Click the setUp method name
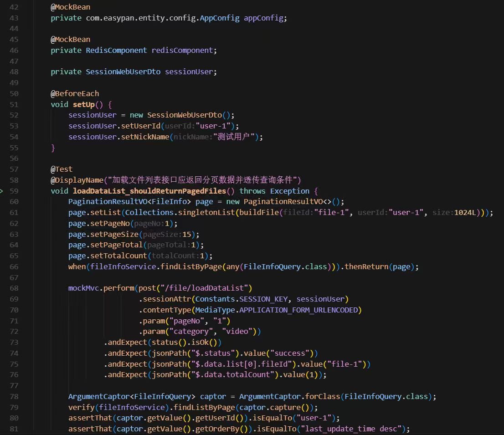Screen dimensions: 504x435 [x=83, y=104]
